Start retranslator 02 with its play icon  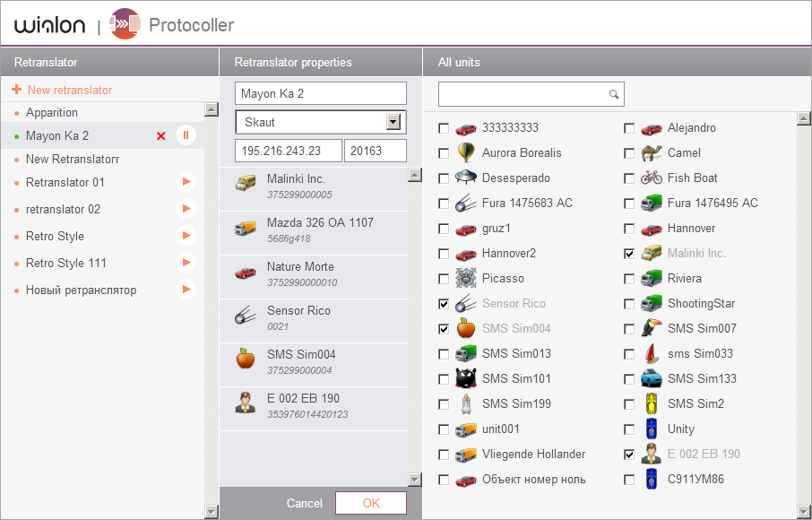[x=186, y=209]
